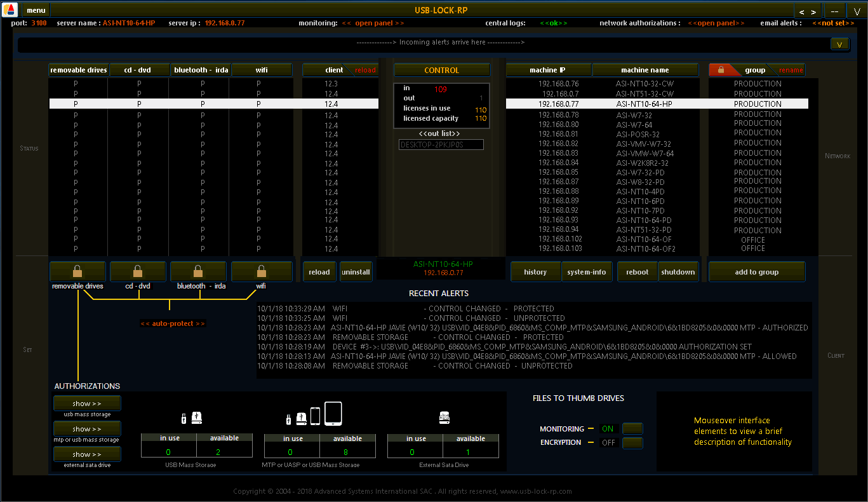Switch the thumb drive MONITORING toggle button
This screenshot has width=868, height=502.
(x=632, y=429)
